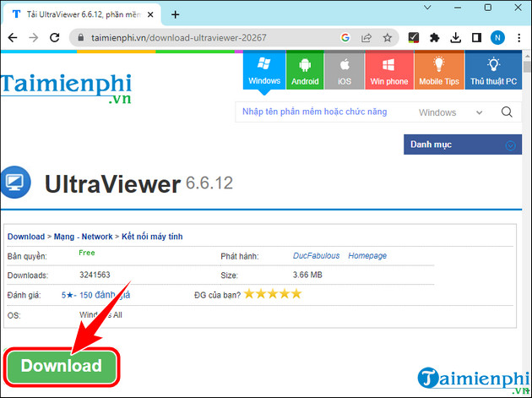Click the 3241563 downloads value
The height and width of the screenshot is (398, 532).
click(x=95, y=275)
